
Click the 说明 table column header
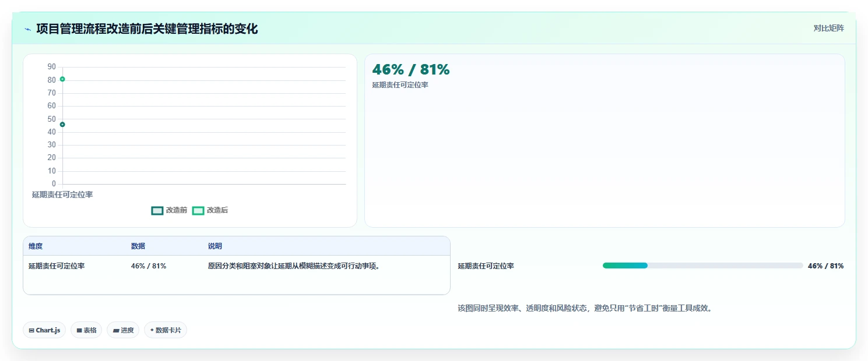pyautogui.click(x=215, y=246)
